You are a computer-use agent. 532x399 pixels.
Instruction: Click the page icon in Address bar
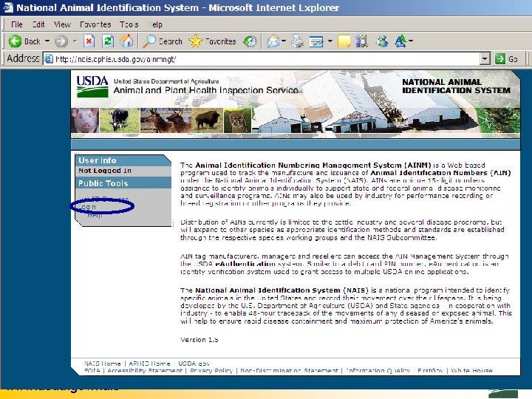(x=49, y=59)
